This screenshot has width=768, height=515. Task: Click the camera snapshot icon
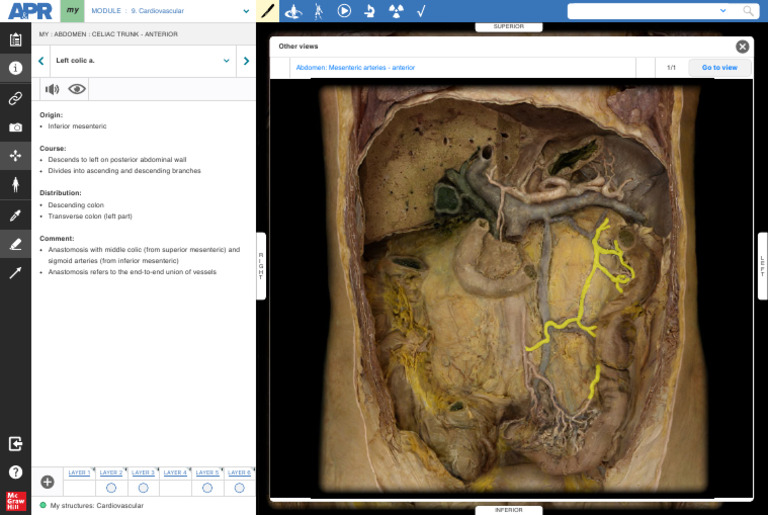[15, 127]
